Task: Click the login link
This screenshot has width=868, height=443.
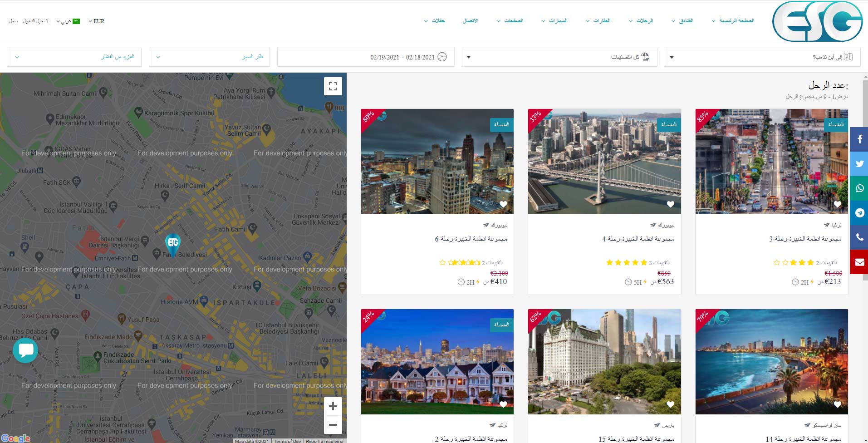Action: coord(35,21)
